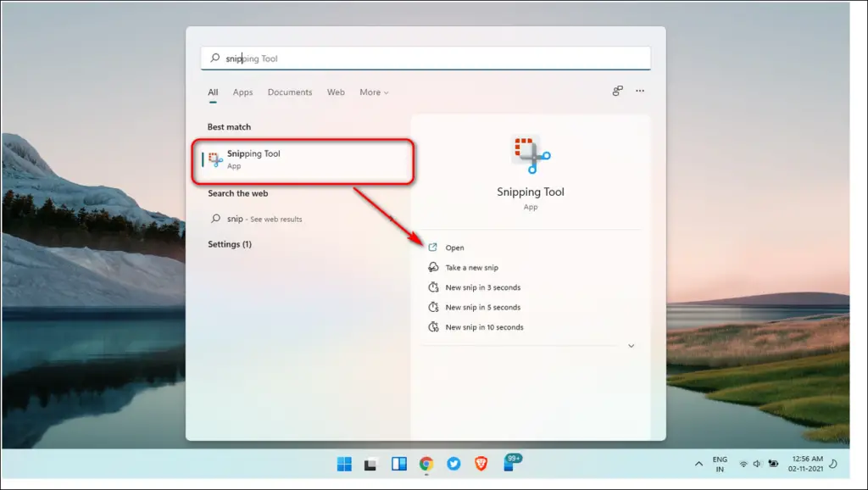Click the Take a new snip icon
Viewport: 868px width, 490px height.
coord(433,267)
